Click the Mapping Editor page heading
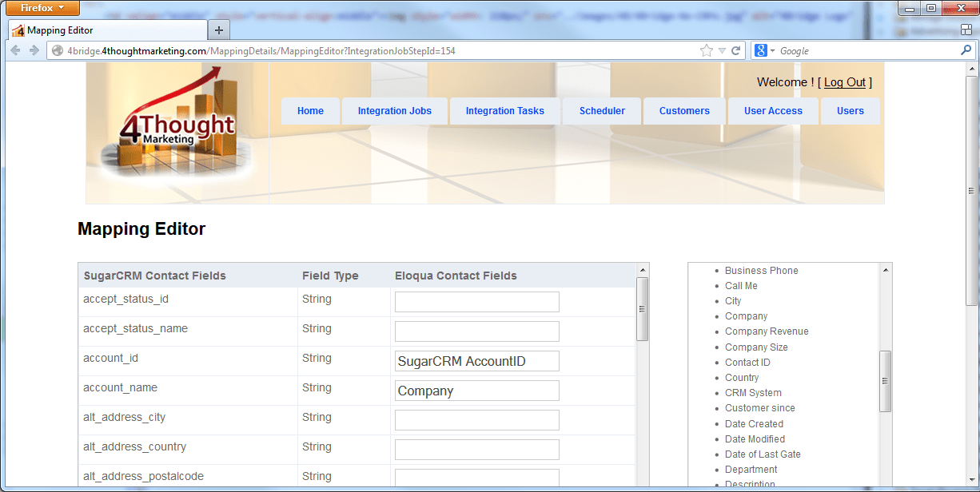Viewport: 980px width, 492px height. coord(141,229)
